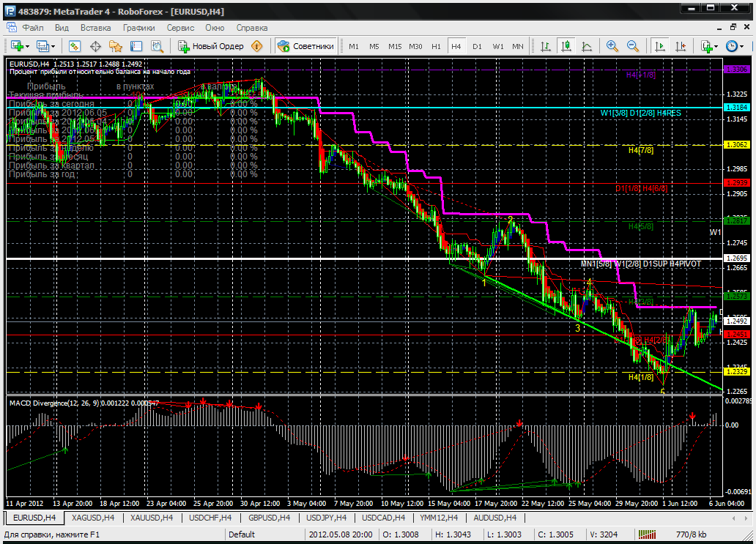Expand the new chart dropdown arrow

coord(27,46)
